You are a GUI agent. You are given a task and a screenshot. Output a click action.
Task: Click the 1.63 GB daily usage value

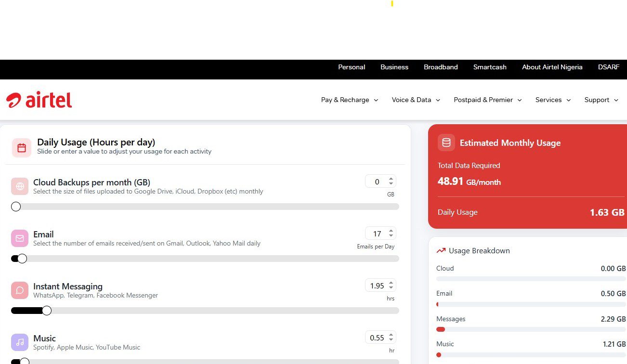coord(607,212)
